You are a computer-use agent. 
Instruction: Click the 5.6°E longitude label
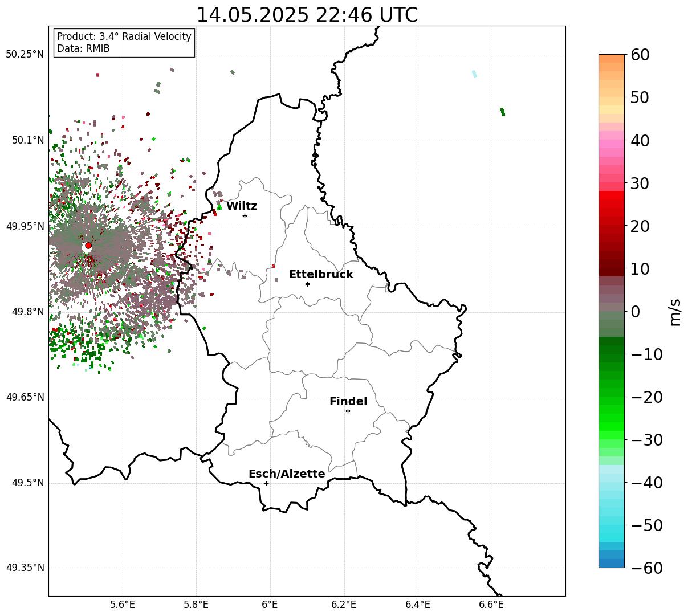[123, 605]
